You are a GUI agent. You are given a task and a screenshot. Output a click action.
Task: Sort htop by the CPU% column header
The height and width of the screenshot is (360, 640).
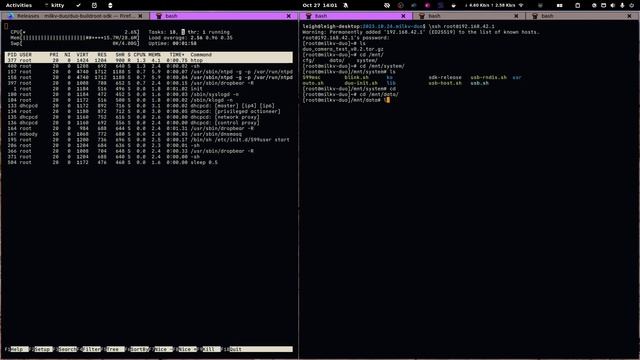click(140, 55)
